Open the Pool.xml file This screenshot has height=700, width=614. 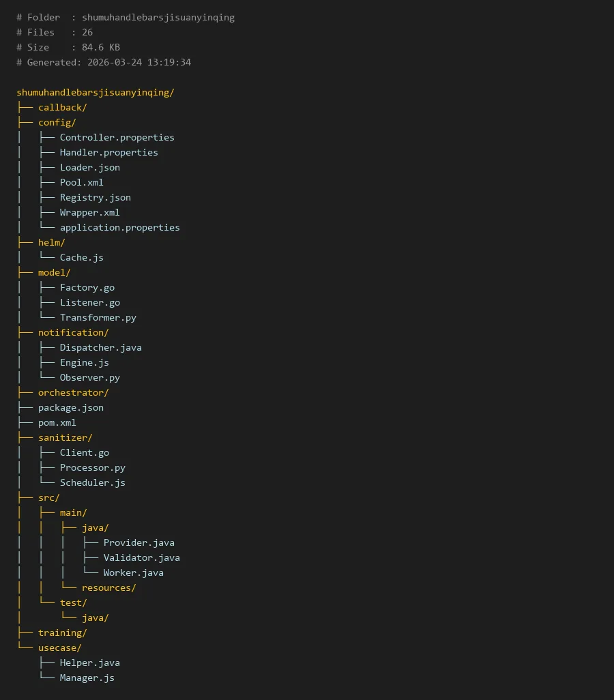pos(81,182)
